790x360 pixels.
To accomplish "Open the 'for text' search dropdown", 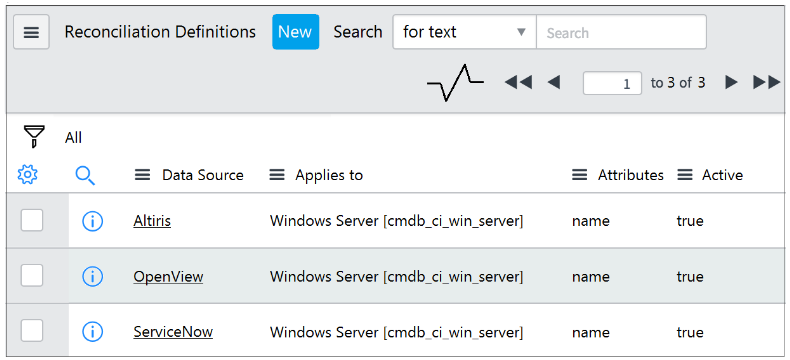I will click(465, 32).
